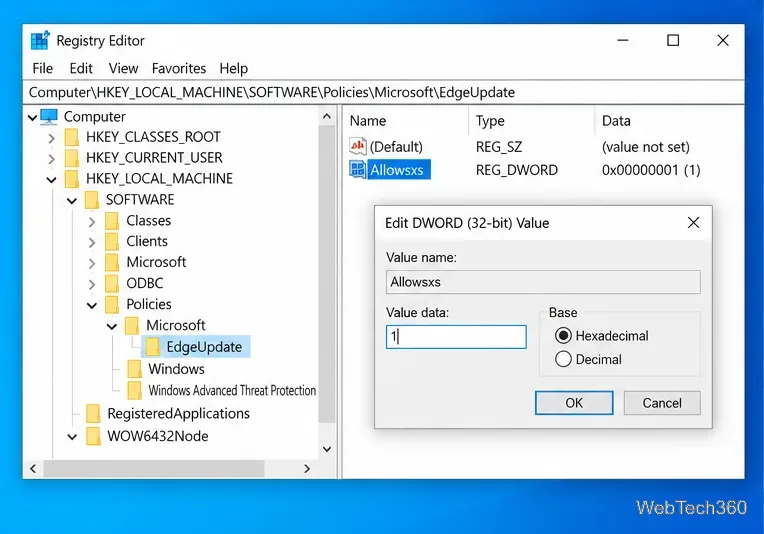Select the Decimal base option
764x534 pixels.
pos(563,359)
